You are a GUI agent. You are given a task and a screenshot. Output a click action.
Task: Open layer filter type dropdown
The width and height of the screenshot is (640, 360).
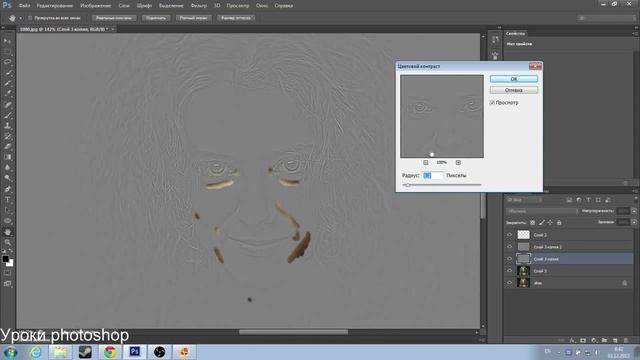(524, 200)
